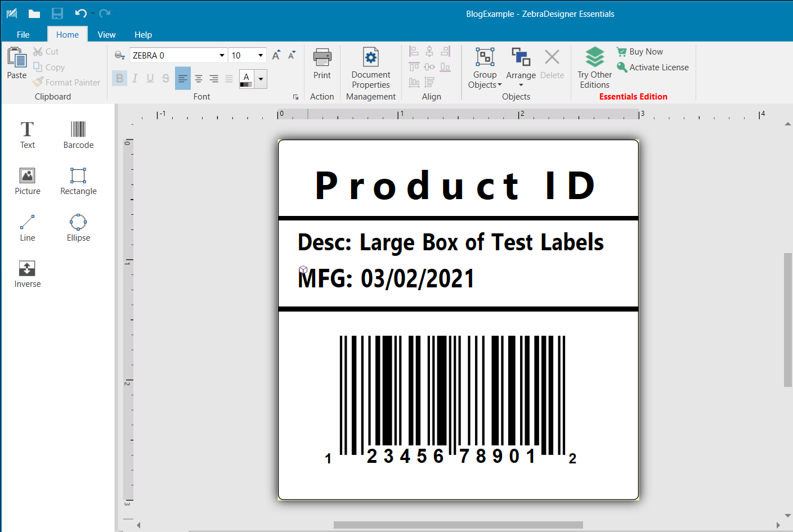Click the printer font icon beside ZEBRA 0
The image size is (793, 532).
click(119, 55)
